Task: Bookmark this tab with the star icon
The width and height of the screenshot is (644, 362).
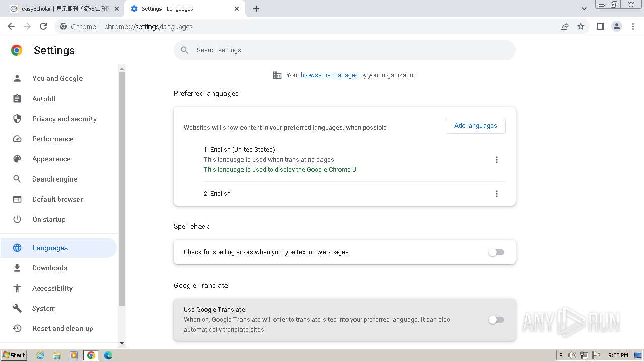Action: 581,26
